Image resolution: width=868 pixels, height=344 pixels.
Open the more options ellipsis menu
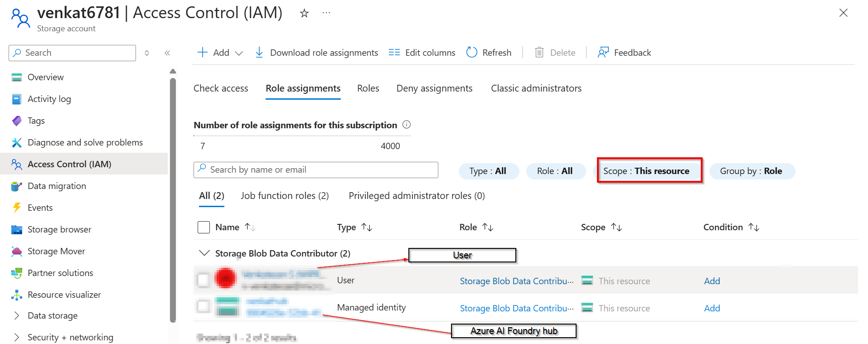click(x=326, y=13)
